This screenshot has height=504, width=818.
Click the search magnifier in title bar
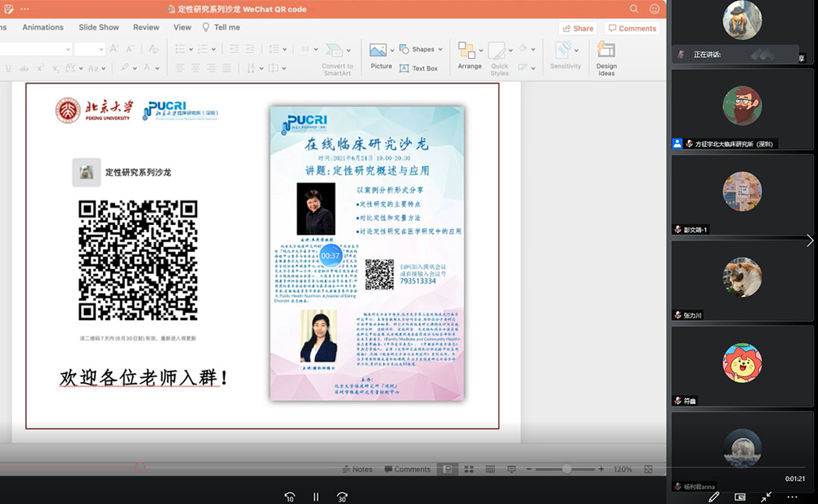[x=634, y=9]
